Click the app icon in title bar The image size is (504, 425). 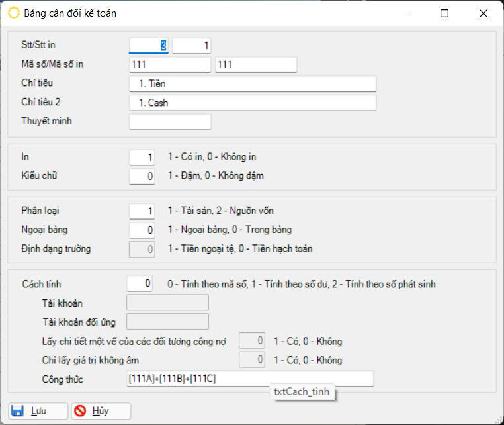(x=13, y=13)
